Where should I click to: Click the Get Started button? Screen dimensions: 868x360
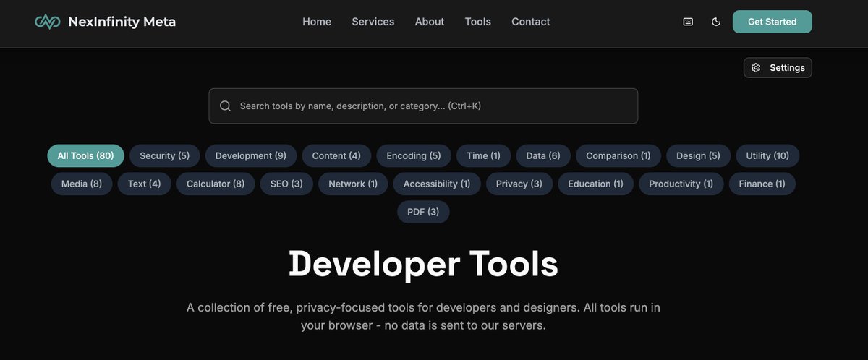(x=773, y=22)
